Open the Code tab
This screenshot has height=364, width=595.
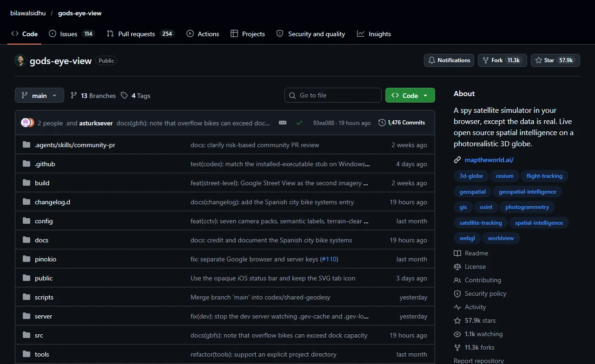(24, 34)
